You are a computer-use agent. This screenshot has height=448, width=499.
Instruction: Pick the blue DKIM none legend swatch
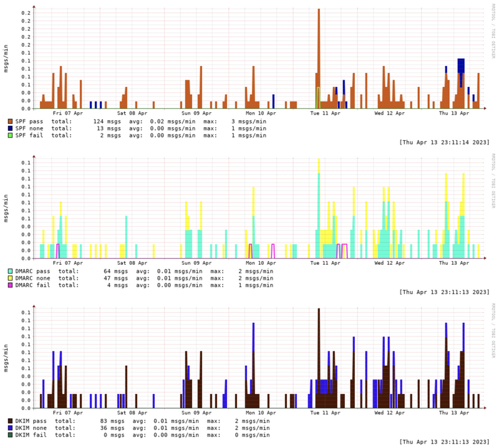10,428
